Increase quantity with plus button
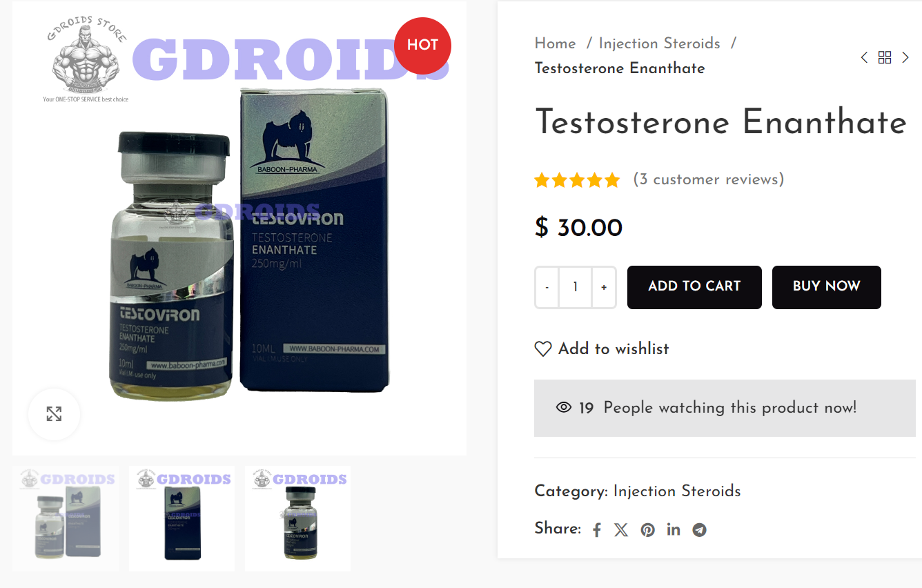This screenshot has height=588, width=922. tap(604, 287)
